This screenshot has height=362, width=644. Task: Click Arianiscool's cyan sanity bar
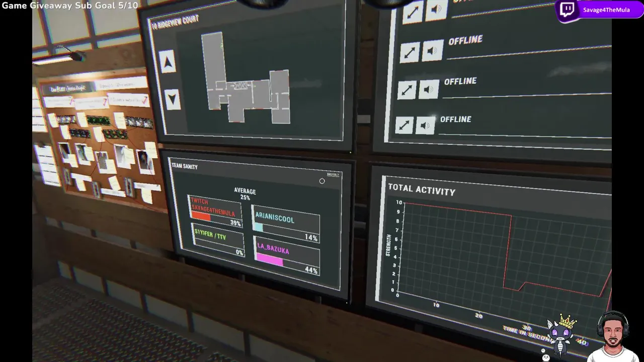[x=258, y=227]
